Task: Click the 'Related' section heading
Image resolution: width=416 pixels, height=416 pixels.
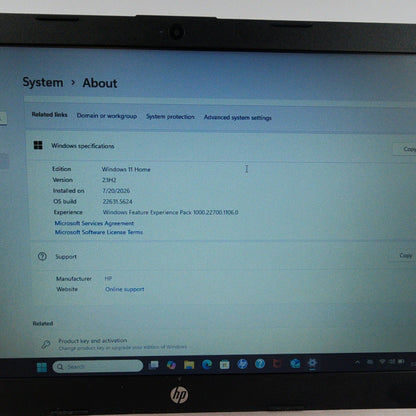Action: (x=43, y=323)
